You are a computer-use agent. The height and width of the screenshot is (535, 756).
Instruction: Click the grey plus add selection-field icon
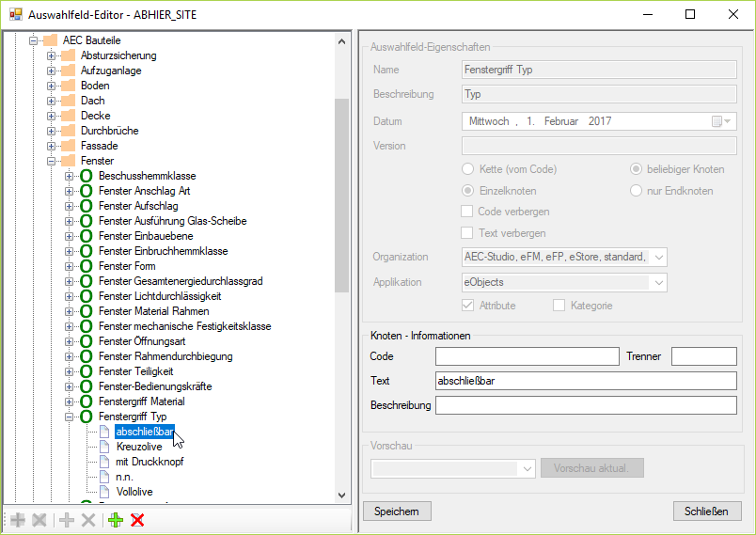[x=67, y=520]
